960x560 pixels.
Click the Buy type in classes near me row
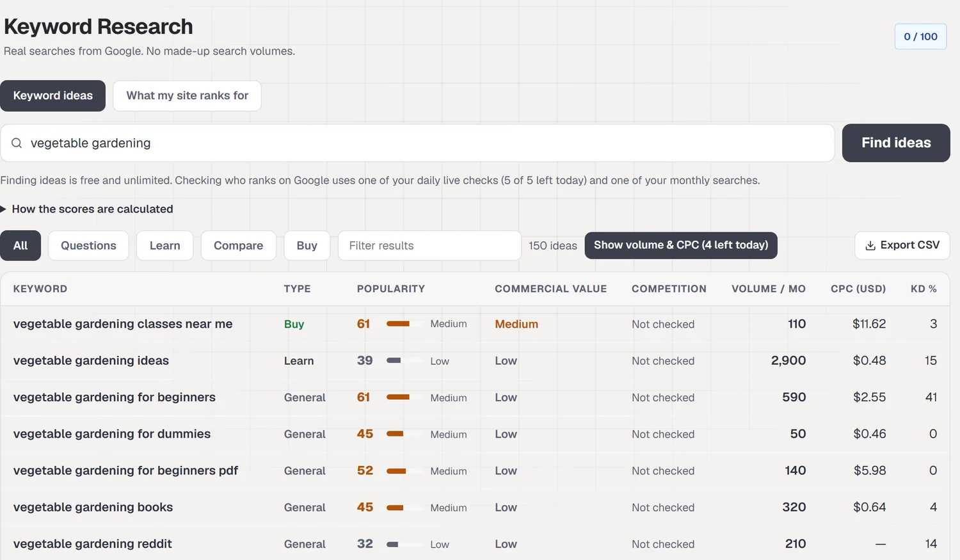pyautogui.click(x=294, y=324)
